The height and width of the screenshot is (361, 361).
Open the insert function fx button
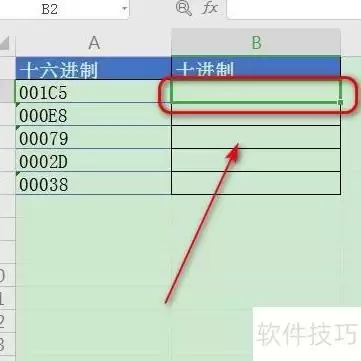pos(209,8)
